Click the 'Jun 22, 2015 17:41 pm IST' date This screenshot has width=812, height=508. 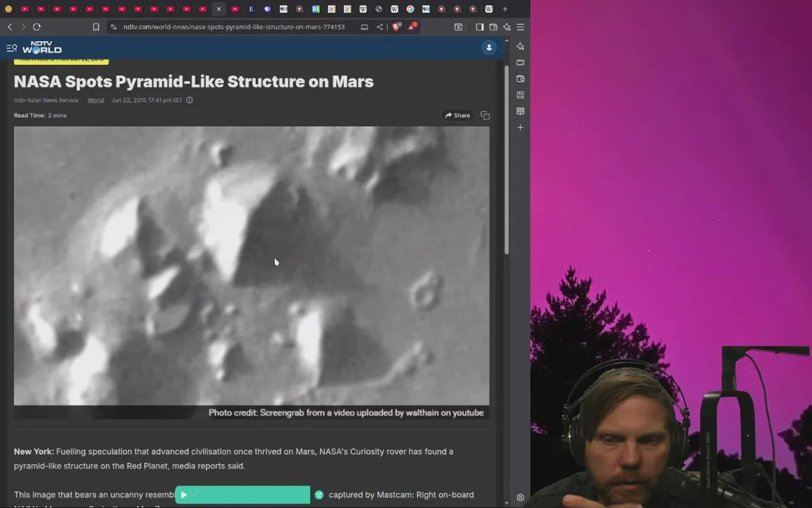coord(147,100)
